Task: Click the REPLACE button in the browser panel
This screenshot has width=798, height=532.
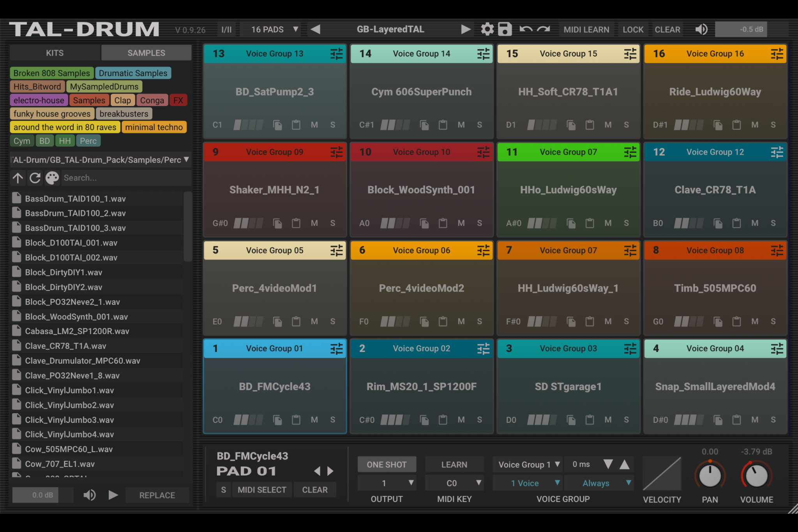Action: [x=157, y=495]
